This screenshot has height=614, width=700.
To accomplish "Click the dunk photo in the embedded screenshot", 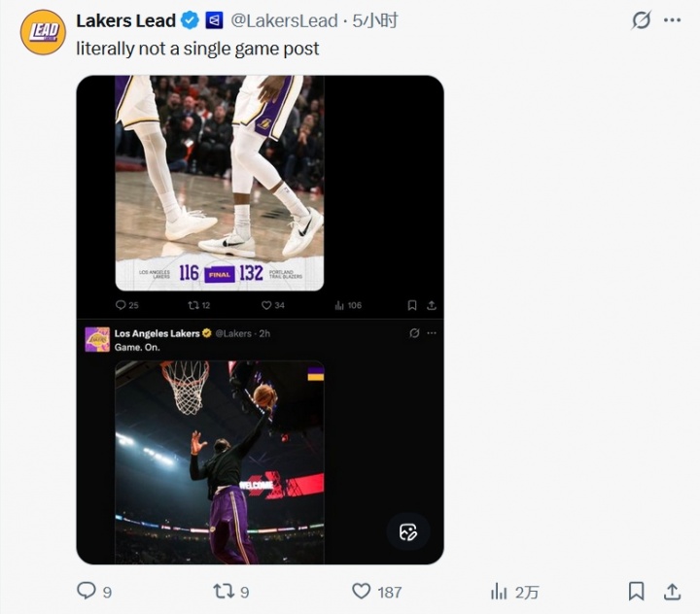I will pos(220,461).
